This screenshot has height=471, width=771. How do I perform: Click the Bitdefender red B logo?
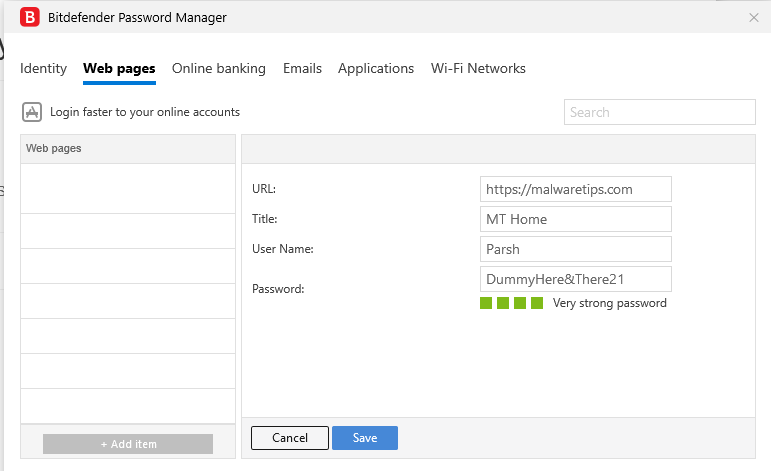click(30, 17)
